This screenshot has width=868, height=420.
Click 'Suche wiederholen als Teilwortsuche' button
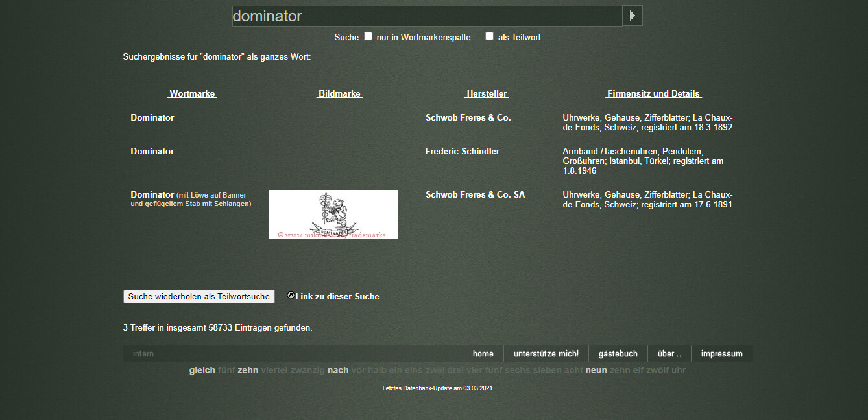tap(199, 296)
